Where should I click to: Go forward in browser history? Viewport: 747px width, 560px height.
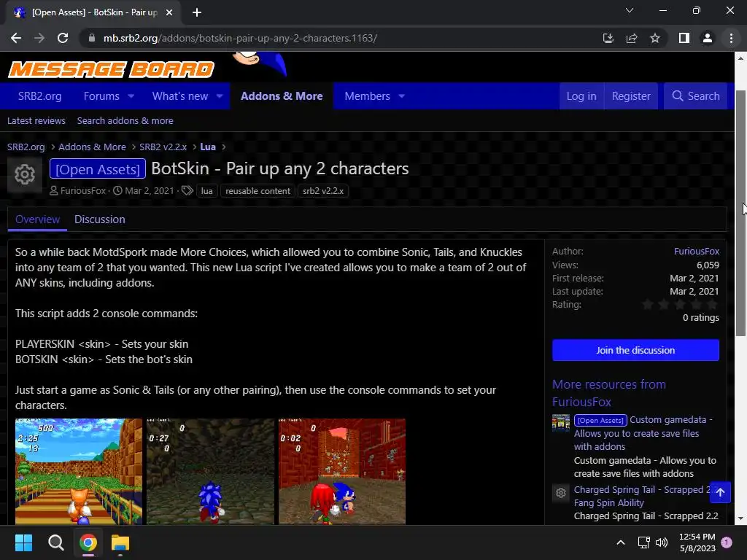pyautogui.click(x=39, y=38)
